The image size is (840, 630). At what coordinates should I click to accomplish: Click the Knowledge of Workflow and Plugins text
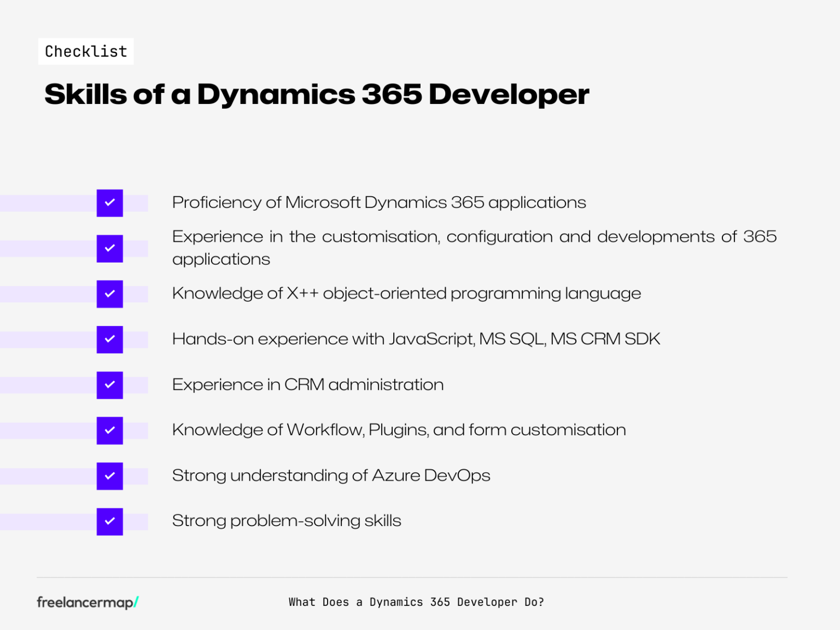point(399,430)
